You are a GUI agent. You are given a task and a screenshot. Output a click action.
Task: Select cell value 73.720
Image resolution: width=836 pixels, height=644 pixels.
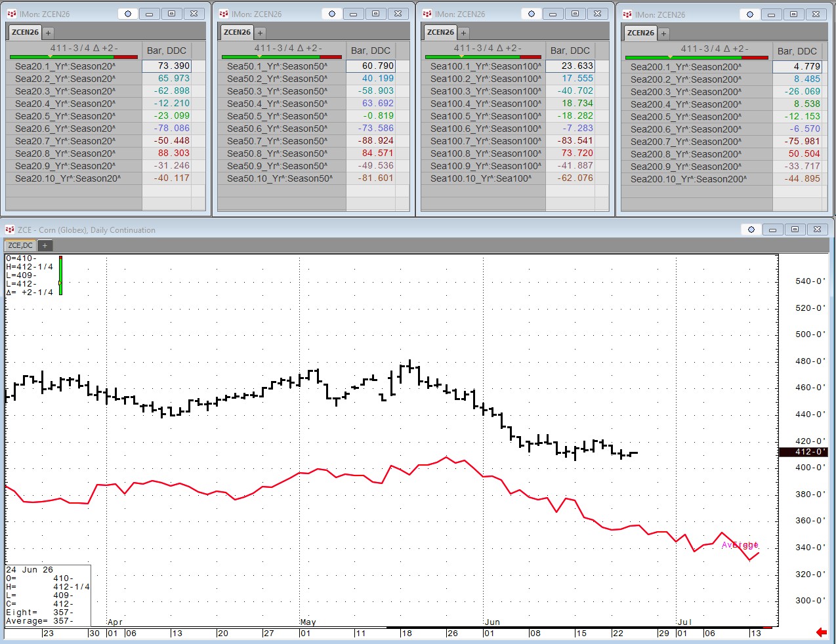[x=570, y=153]
